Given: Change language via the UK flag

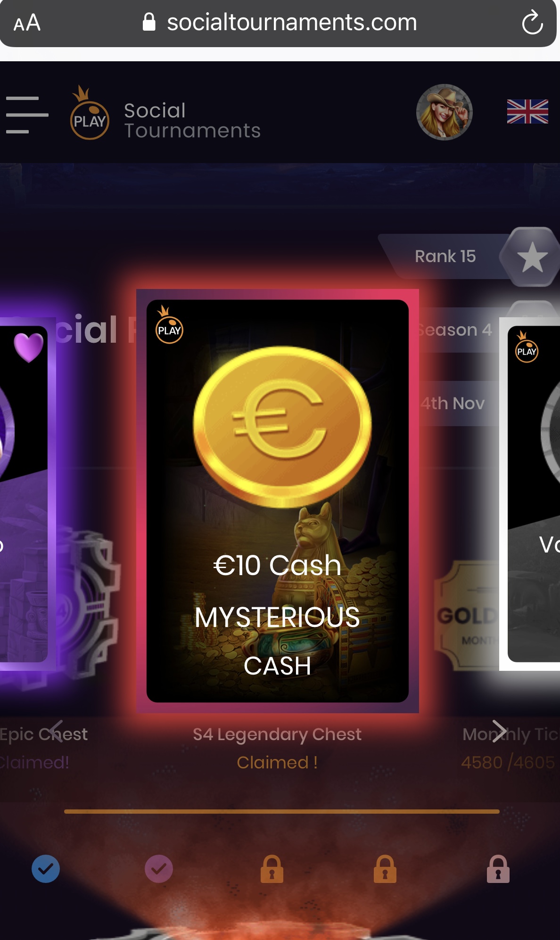Looking at the screenshot, I should click(527, 112).
